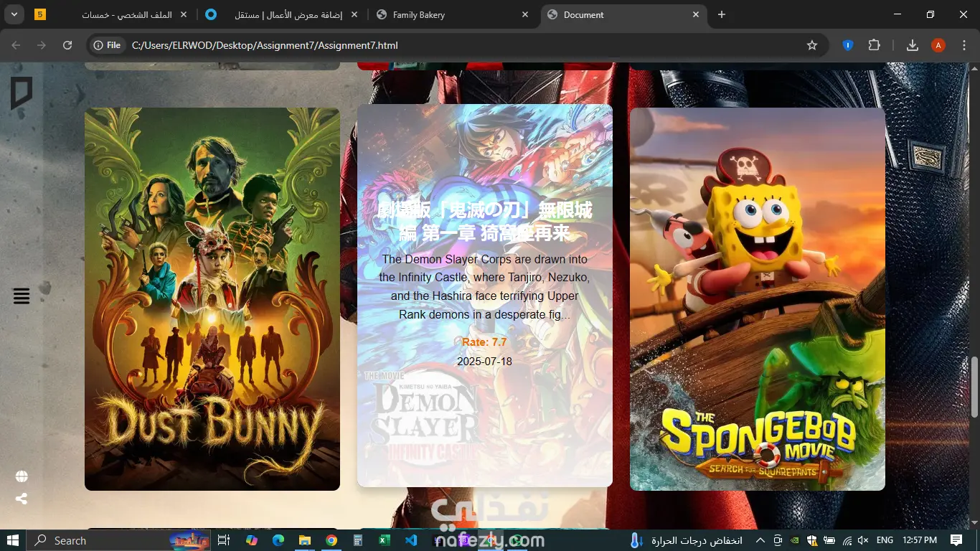This screenshot has width=980, height=551.
Task: Launch Copilot from the taskbar
Action: [x=251, y=540]
